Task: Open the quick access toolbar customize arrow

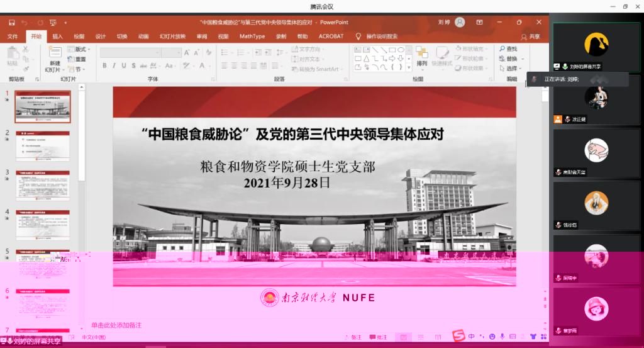Action: pos(65,23)
